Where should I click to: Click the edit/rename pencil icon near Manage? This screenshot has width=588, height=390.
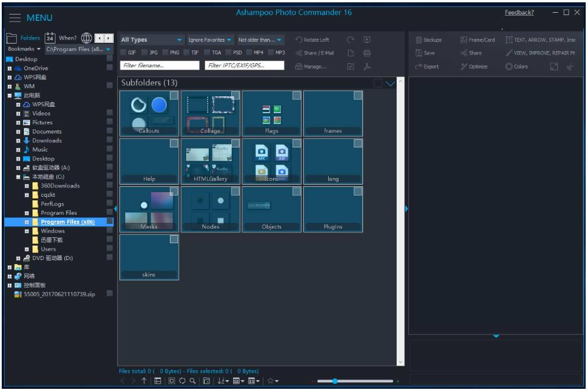[351, 66]
